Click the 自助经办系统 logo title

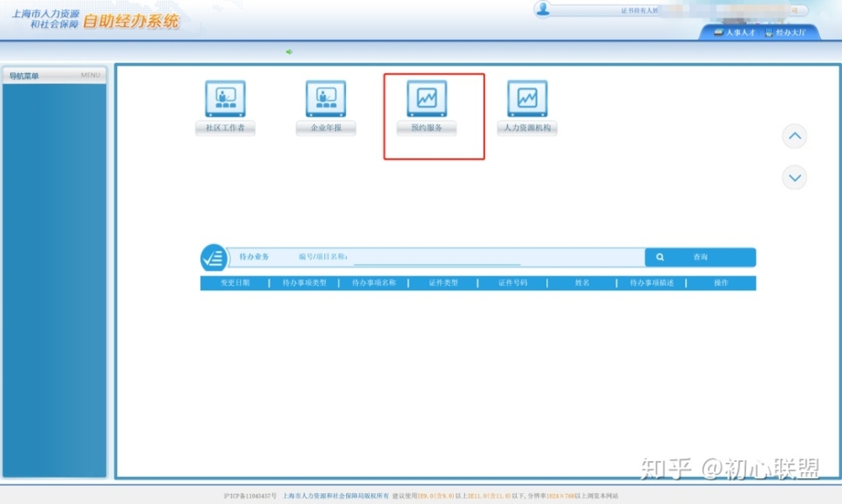click(131, 22)
